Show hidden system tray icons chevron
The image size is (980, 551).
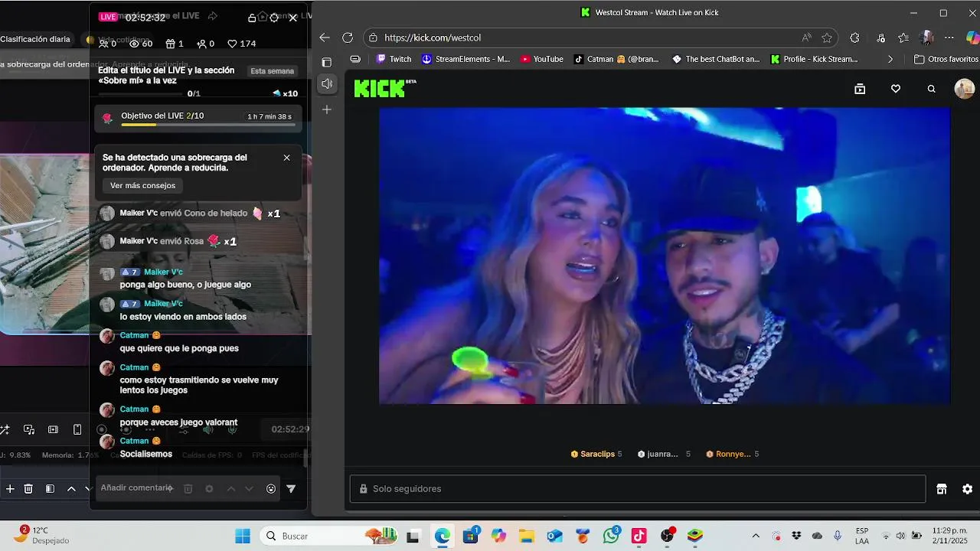pos(756,536)
